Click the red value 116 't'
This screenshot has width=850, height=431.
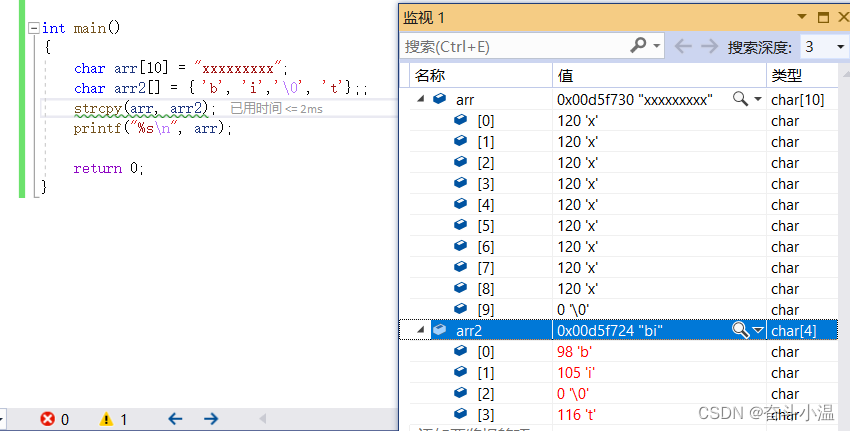click(x=576, y=415)
